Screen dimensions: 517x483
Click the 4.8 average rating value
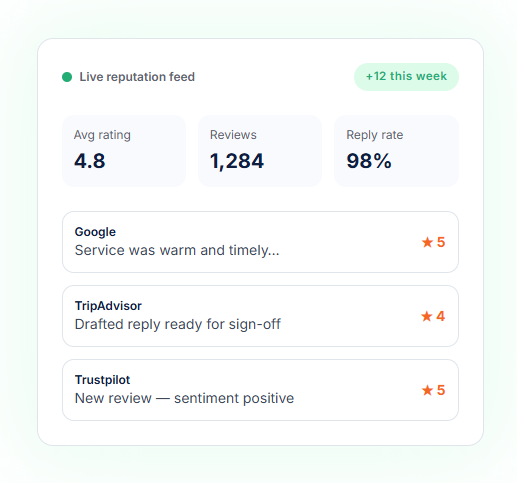coord(90,161)
